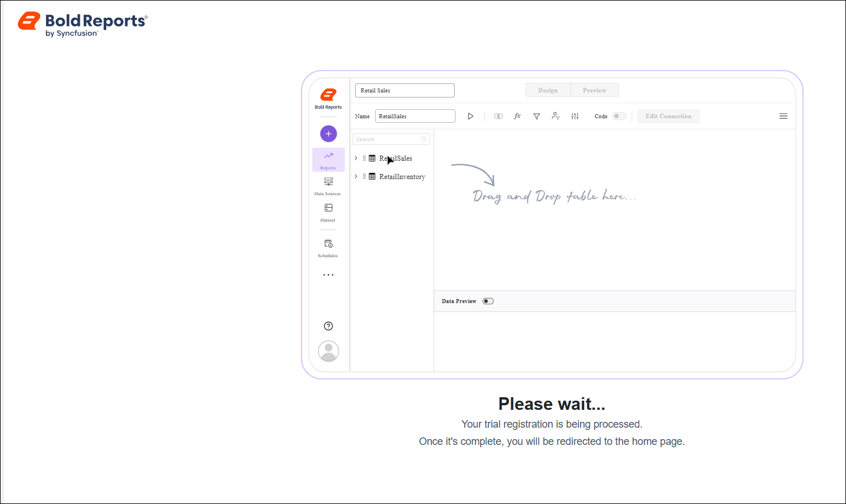Click the Data Preview label
This screenshot has height=504, width=846.
click(x=459, y=301)
